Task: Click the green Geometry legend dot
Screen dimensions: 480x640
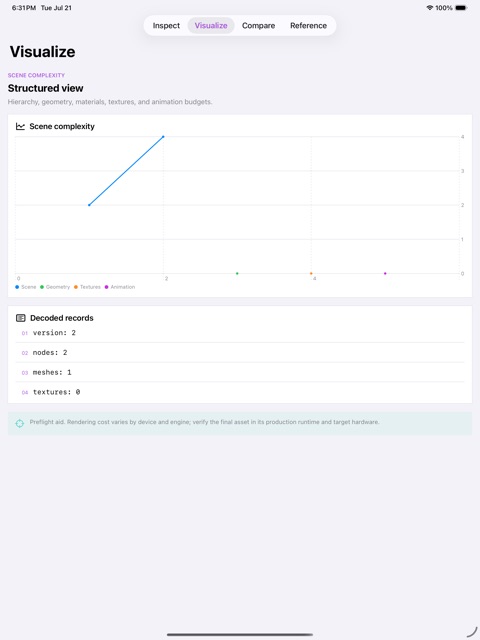Action: click(42, 287)
